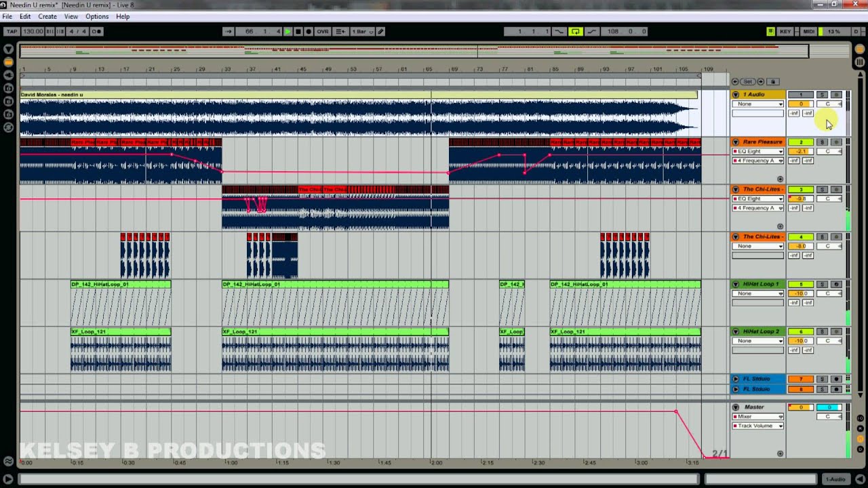The width and height of the screenshot is (868, 488).
Task: Arm the global Record button
Action: coord(309,31)
